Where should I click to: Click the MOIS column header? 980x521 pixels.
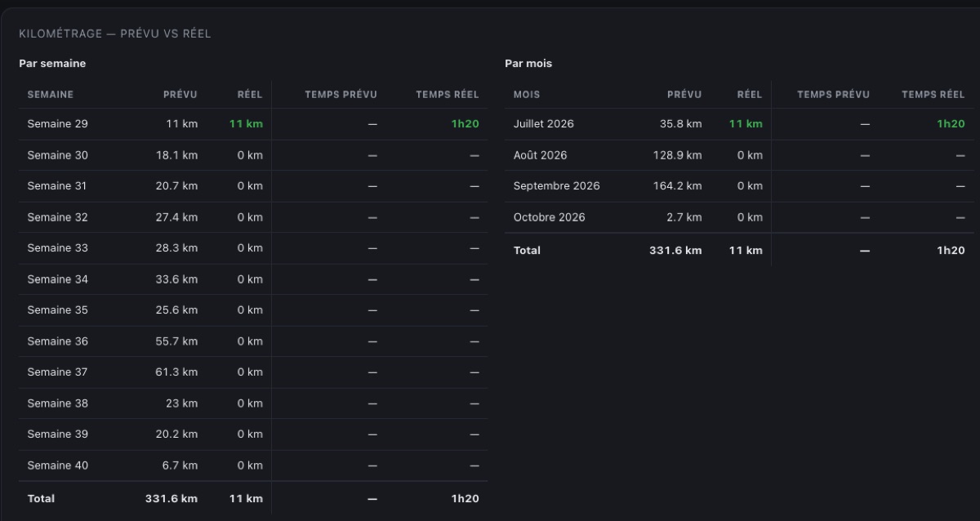(x=527, y=95)
